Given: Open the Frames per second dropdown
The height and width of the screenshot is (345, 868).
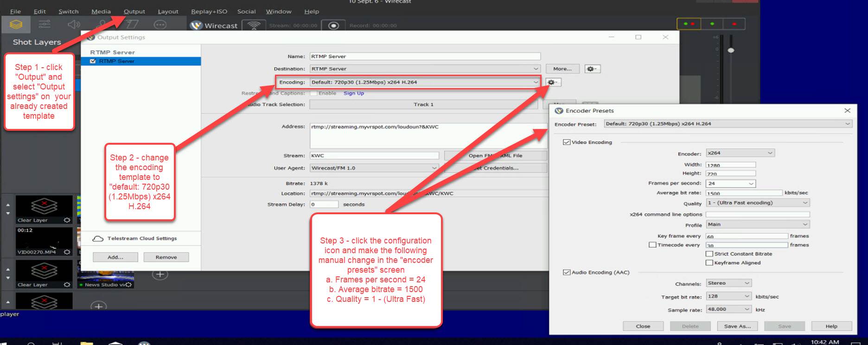Looking at the screenshot, I should [x=730, y=184].
